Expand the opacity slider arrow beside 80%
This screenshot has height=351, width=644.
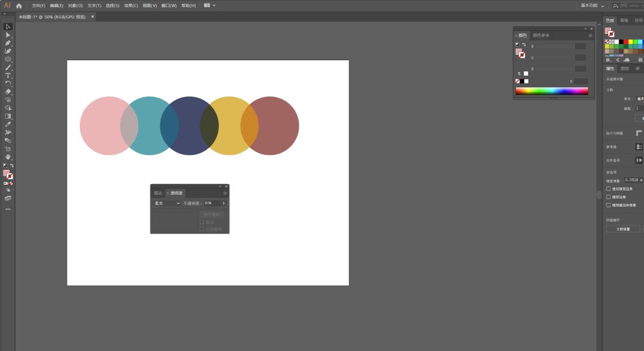click(x=224, y=203)
